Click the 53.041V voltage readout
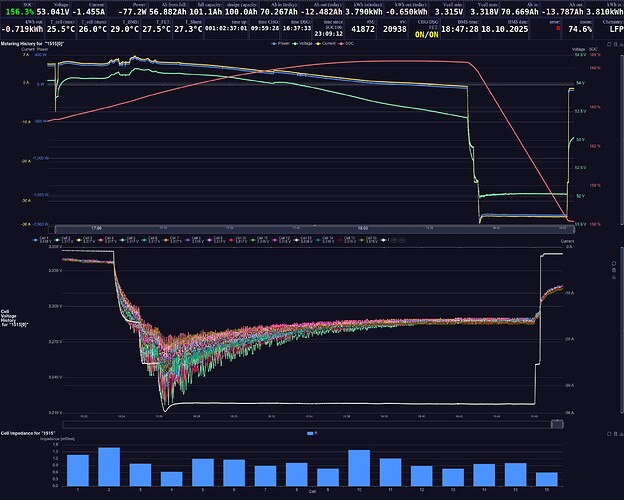The width and height of the screenshot is (624, 500). coord(57,12)
